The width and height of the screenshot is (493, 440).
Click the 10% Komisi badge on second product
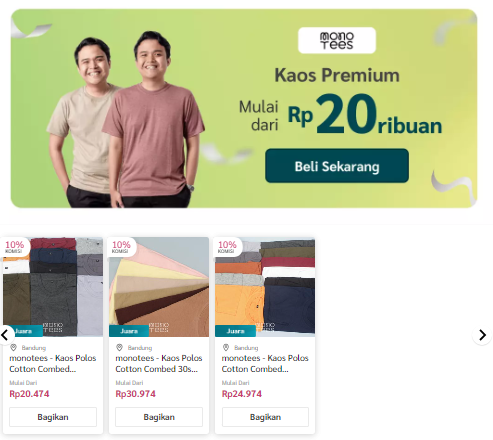click(121, 247)
